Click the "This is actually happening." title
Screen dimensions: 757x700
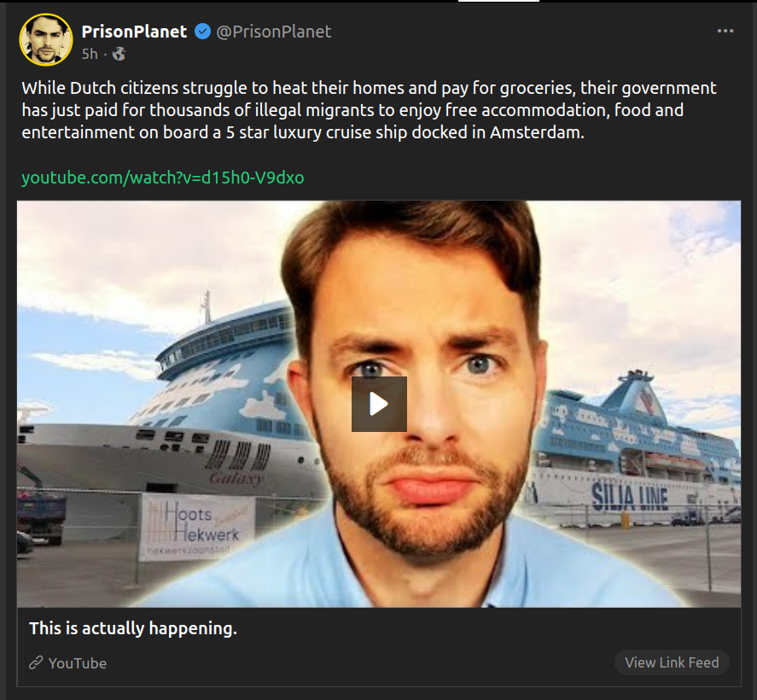pyautogui.click(x=133, y=628)
